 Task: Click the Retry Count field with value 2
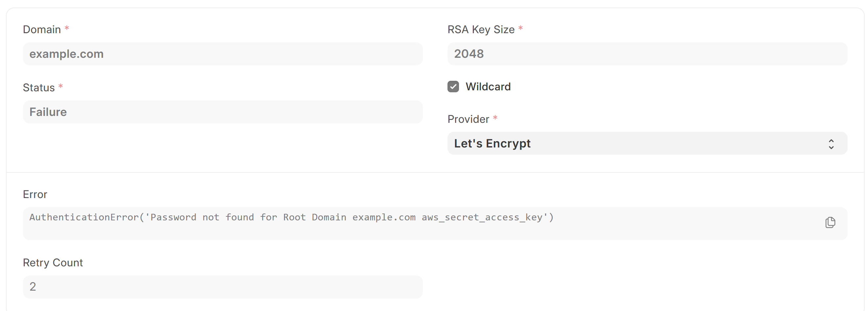click(223, 287)
